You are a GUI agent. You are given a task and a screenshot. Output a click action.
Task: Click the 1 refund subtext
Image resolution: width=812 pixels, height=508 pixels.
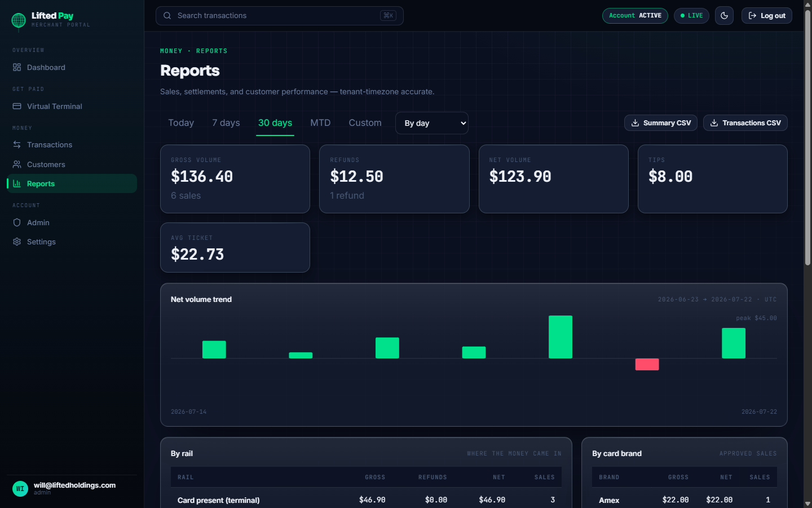[347, 195]
